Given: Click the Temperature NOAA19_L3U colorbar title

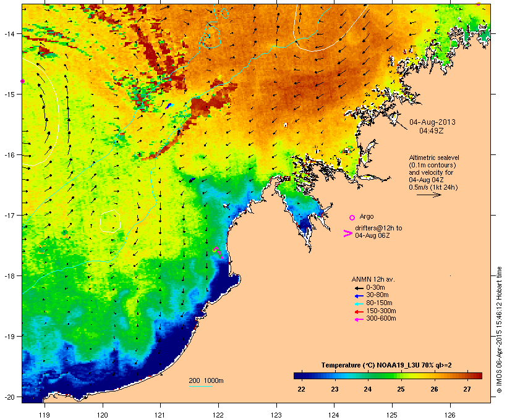Looking at the screenshot, I should [386, 365].
